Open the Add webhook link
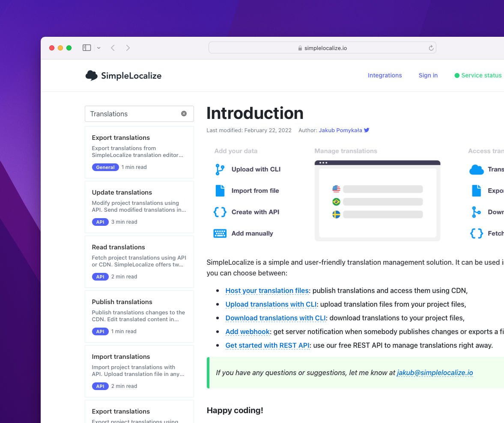The width and height of the screenshot is (504, 423). tap(248, 331)
